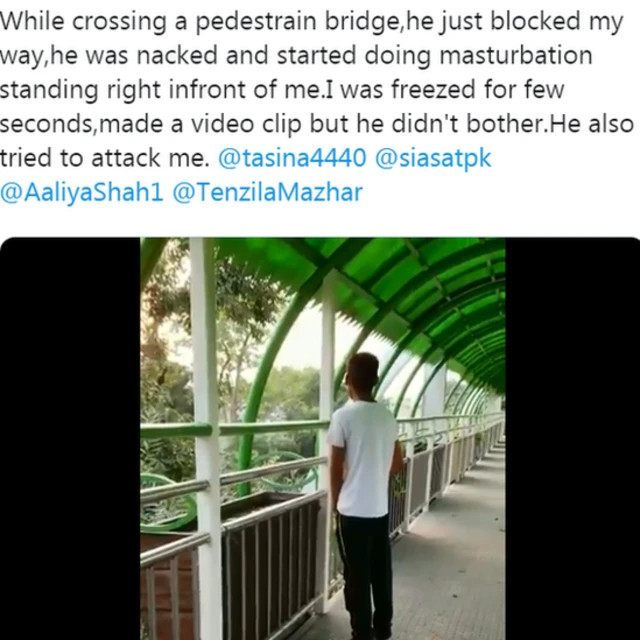640x640 pixels.
Task: Click the phrase 'tried to attack me.'
Action: tap(104, 158)
